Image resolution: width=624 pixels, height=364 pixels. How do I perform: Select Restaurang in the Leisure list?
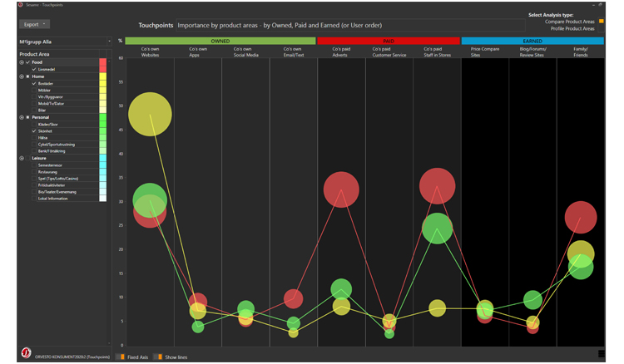[x=51, y=172]
